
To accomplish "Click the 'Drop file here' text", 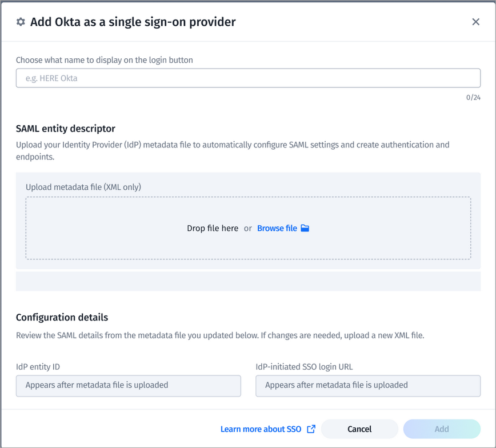I will coord(213,228).
